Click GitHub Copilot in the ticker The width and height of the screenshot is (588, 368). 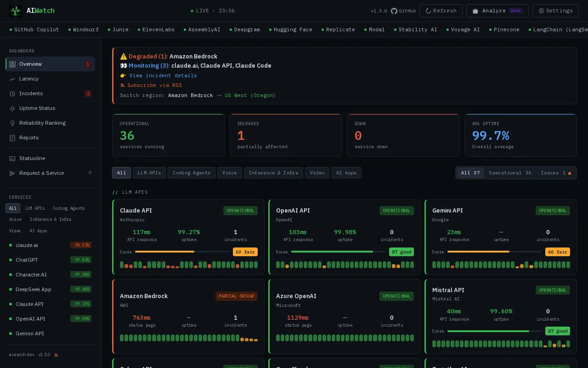click(34, 29)
